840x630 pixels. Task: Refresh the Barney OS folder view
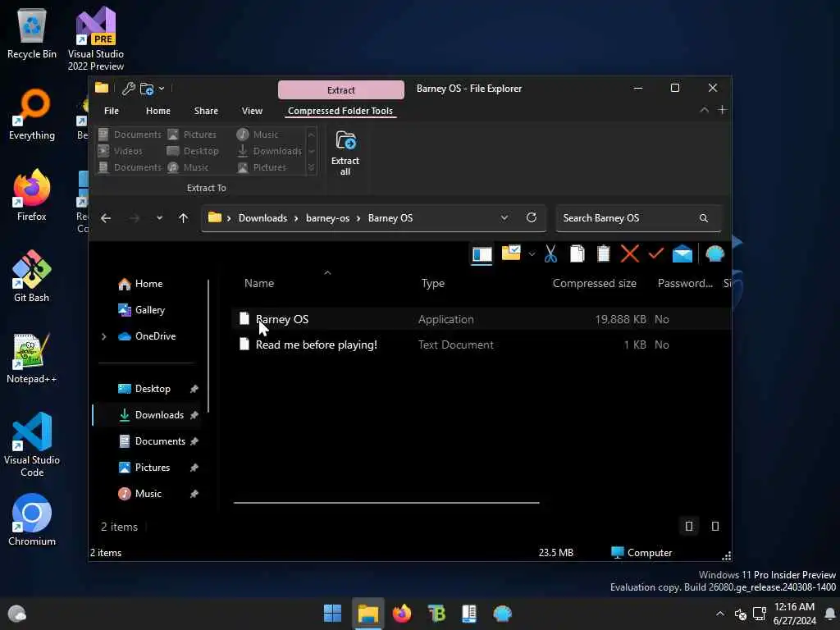tap(531, 217)
